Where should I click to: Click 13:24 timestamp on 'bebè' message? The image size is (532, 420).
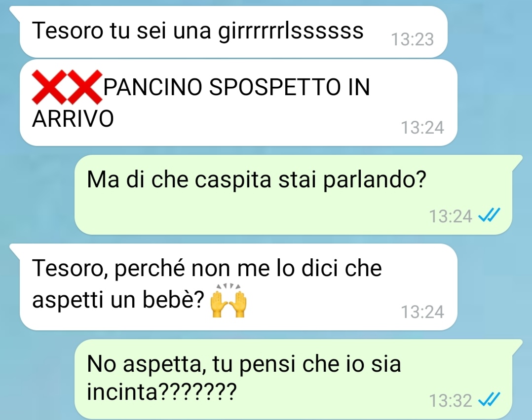pyautogui.click(x=422, y=312)
